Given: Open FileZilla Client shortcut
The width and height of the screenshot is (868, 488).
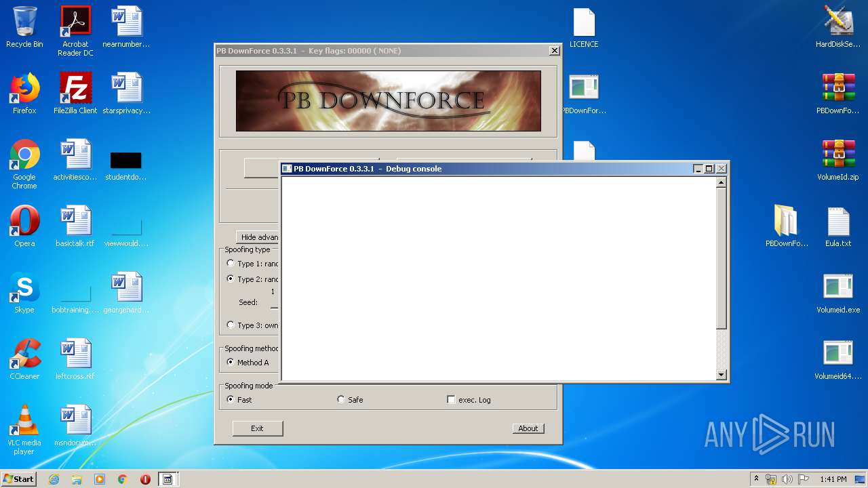Looking at the screenshot, I should 75,94.
